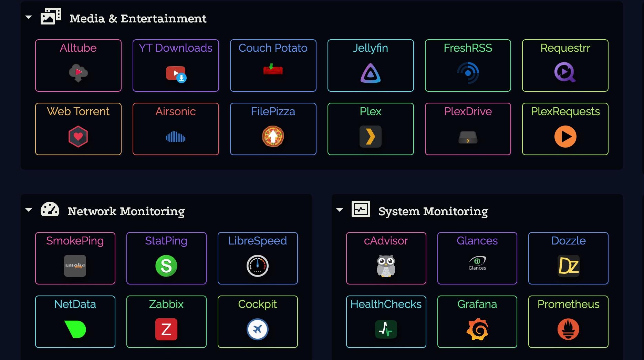Click the FilePizza pizza icon
Screen dimensions: 644x360
273,137
